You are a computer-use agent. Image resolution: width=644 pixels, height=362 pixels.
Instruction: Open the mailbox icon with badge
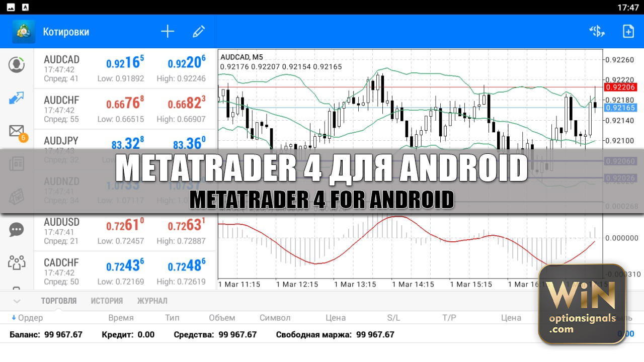tap(17, 131)
